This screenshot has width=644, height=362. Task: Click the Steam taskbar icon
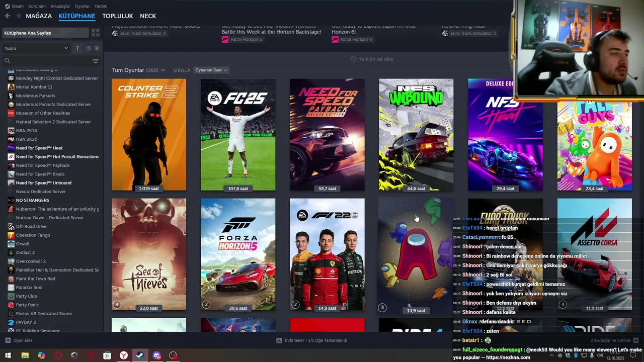(x=140, y=355)
